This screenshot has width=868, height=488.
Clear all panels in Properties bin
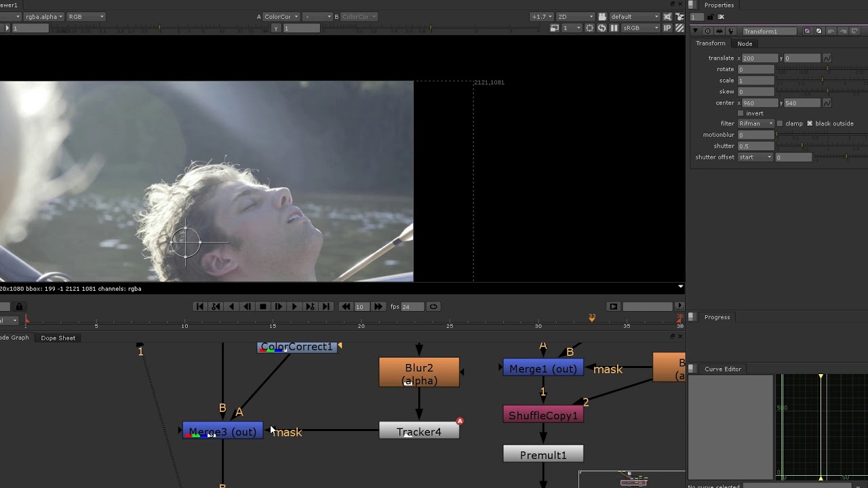click(721, 17)
